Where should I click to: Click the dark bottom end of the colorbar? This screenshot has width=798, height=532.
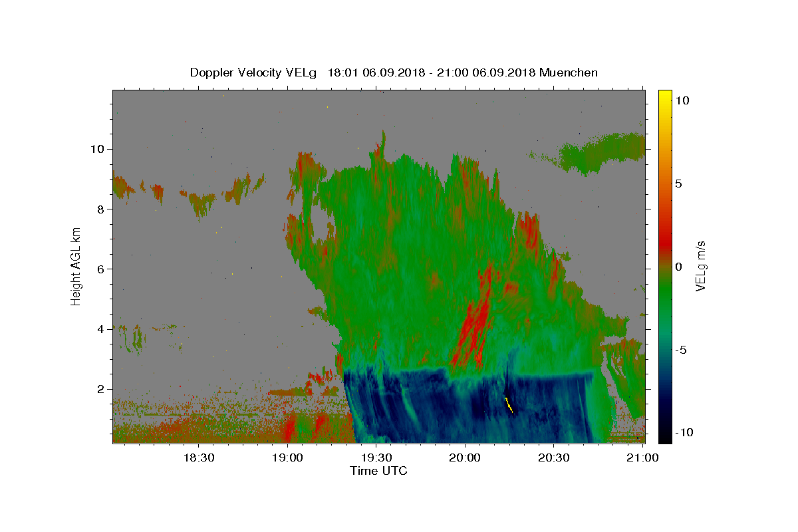pos(664,436)
